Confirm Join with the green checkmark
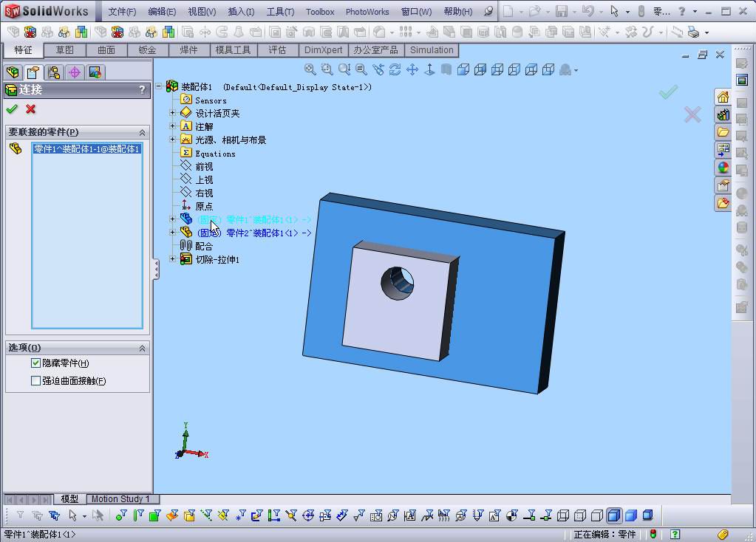The image size is (756, 542). tap(12, 109)
